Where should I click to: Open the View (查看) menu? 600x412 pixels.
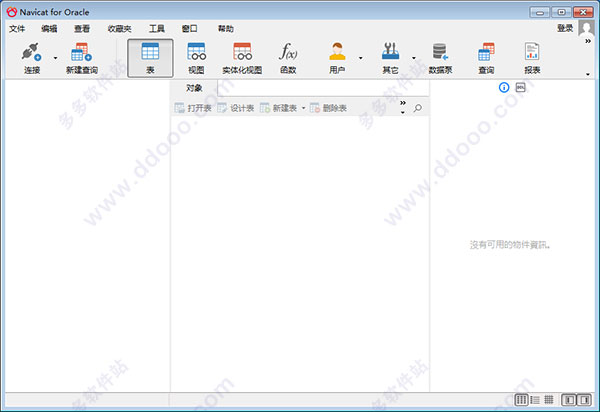point(82,29)
